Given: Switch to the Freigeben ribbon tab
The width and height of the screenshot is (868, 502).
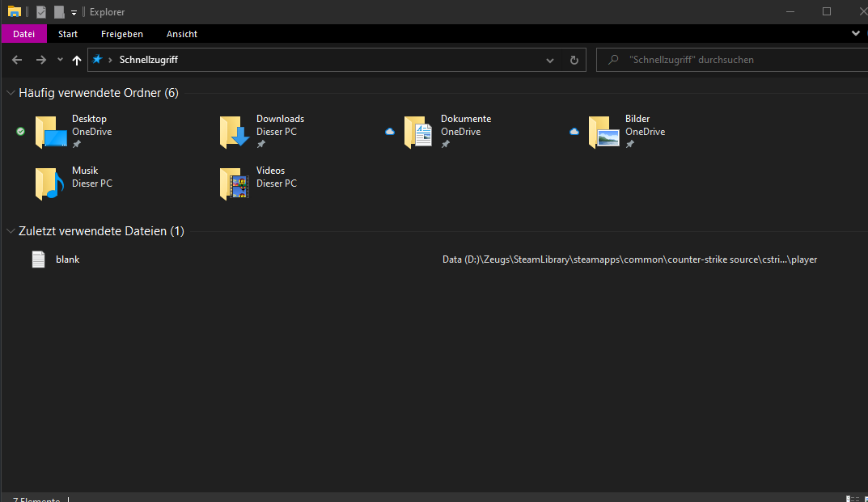Looking at the screenshot, I should pos(122,34).
